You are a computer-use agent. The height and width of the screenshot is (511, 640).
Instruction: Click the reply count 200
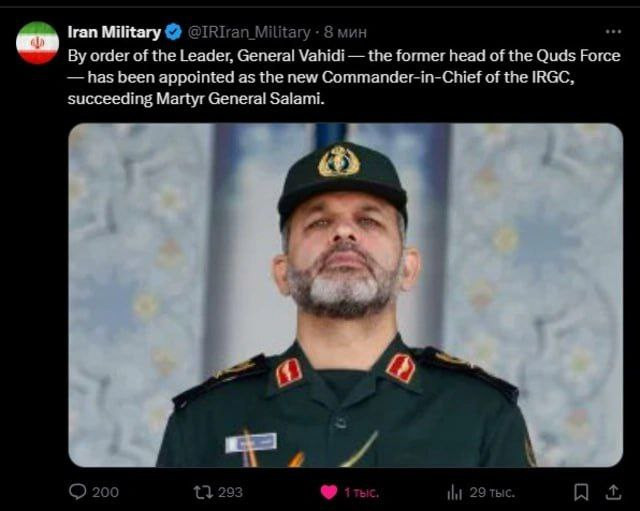point(105,492)
